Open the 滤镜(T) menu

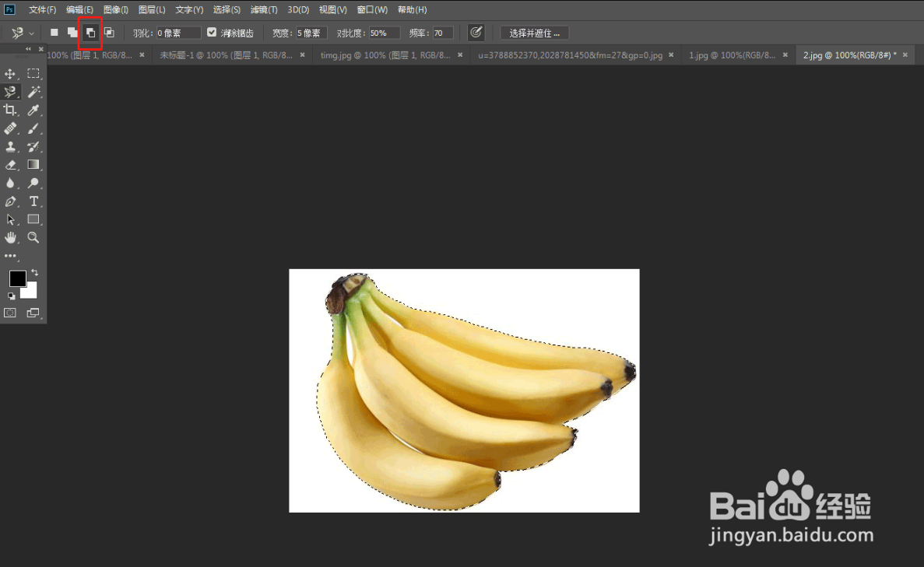264,10
